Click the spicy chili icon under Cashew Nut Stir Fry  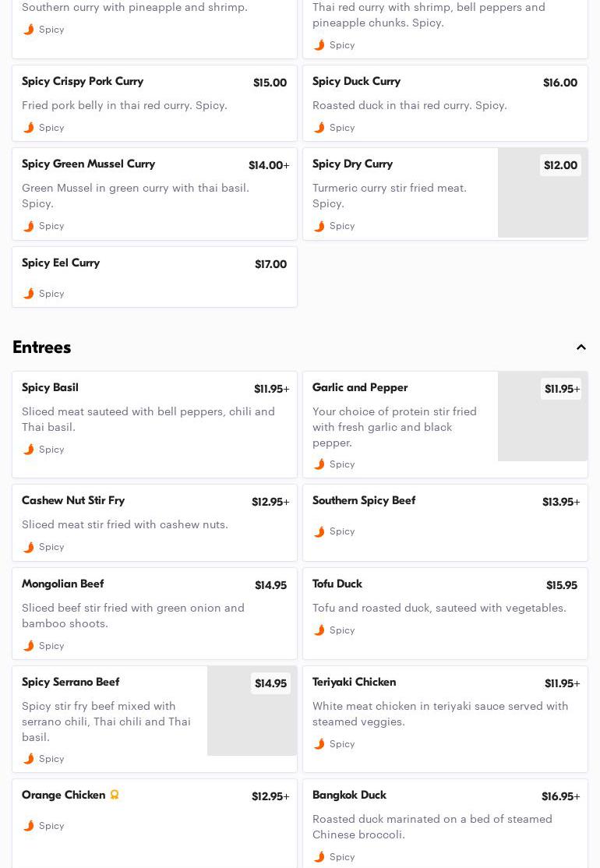29,547
